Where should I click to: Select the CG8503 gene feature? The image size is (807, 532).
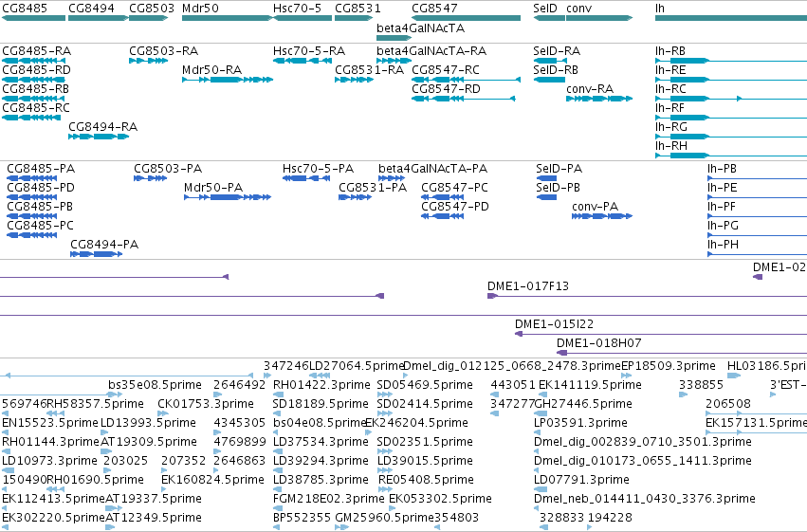pos(148,18)
